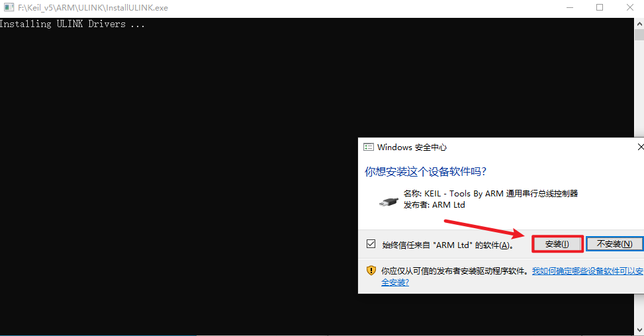Maximize the InstallULINK.exe console window

pyautogui.click(x=600, y=7)
